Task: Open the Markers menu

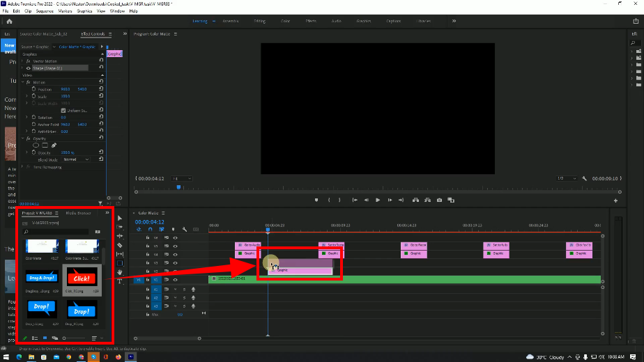Action: point(65,11)
